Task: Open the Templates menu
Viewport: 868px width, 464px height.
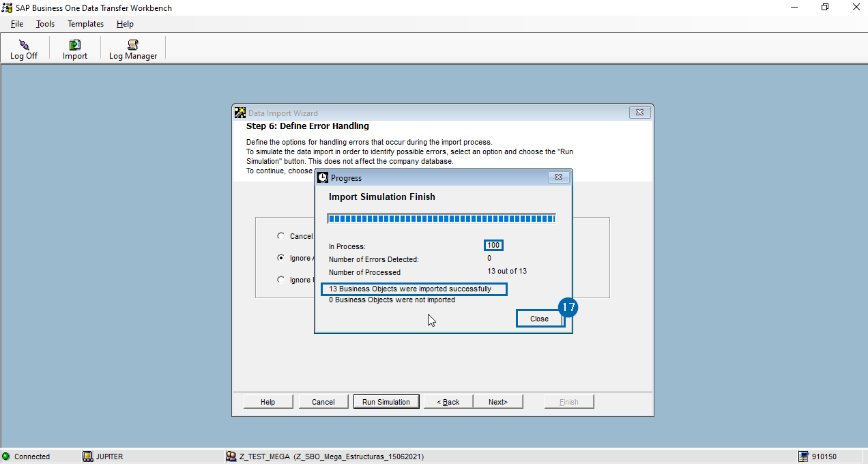Action: (86, 24)
